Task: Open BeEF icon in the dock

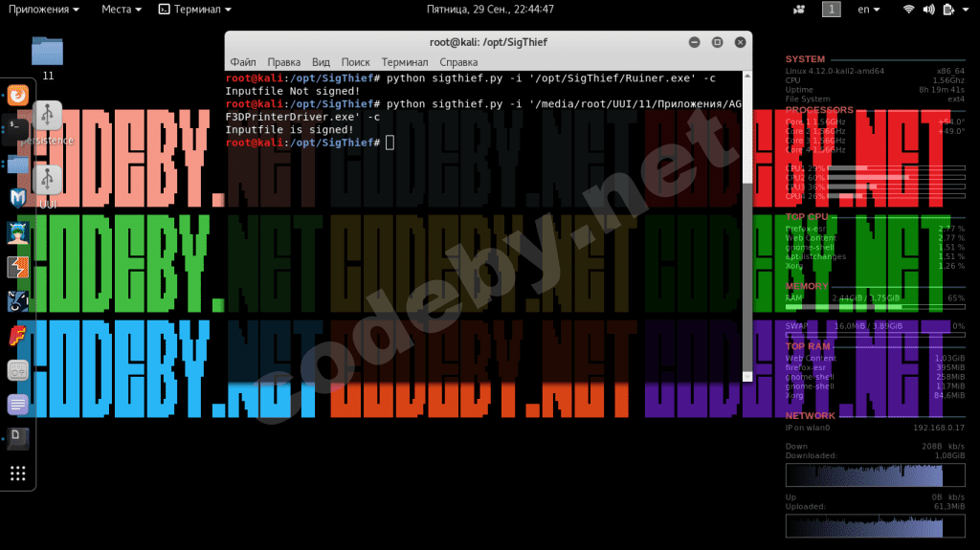Action: (17, 301)
